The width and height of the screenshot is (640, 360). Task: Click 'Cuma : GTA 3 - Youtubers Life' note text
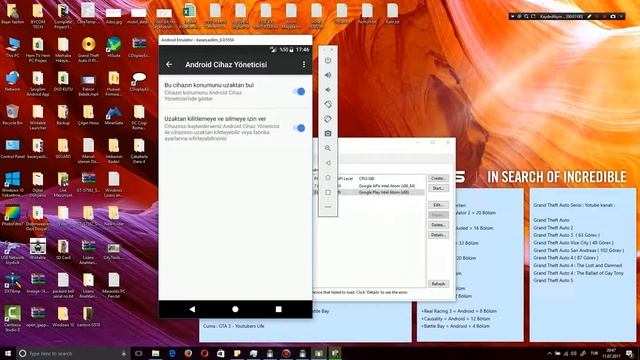coord(233,326)
